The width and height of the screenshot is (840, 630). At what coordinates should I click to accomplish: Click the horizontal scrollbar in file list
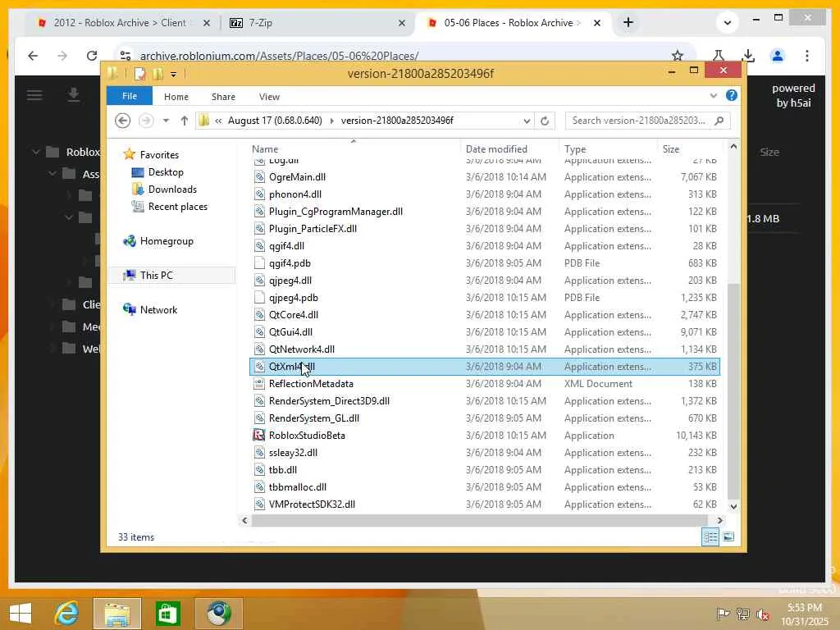coord(479,519)
